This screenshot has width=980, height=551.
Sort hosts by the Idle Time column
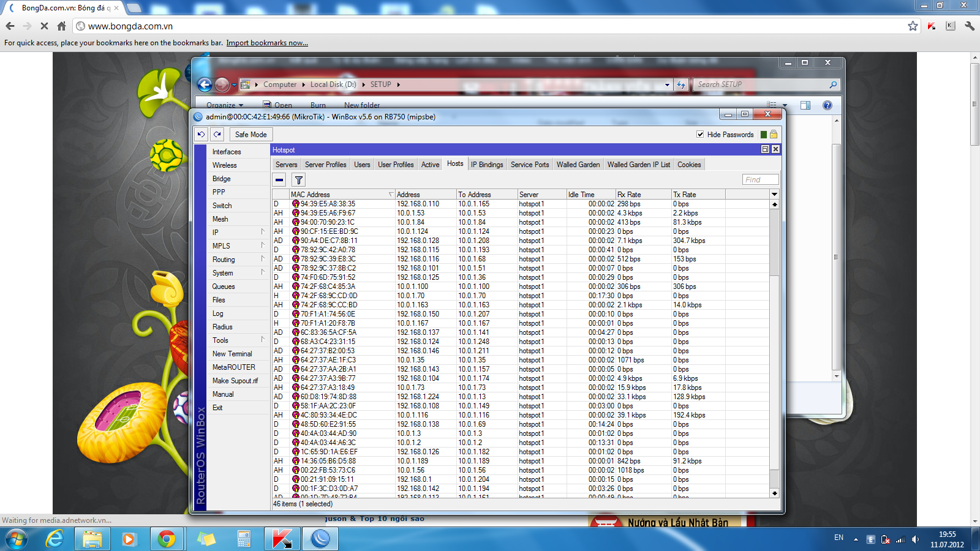coord(590,195)
